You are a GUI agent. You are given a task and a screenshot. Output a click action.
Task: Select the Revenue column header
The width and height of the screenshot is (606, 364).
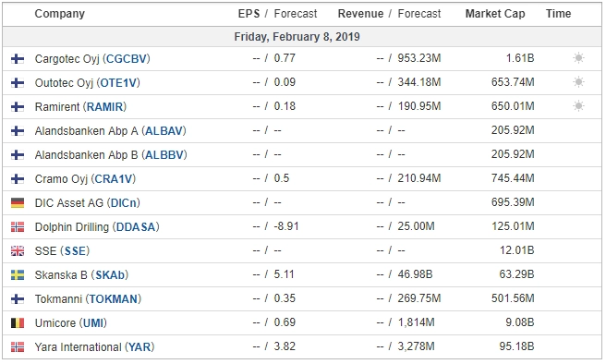[360, 14]
